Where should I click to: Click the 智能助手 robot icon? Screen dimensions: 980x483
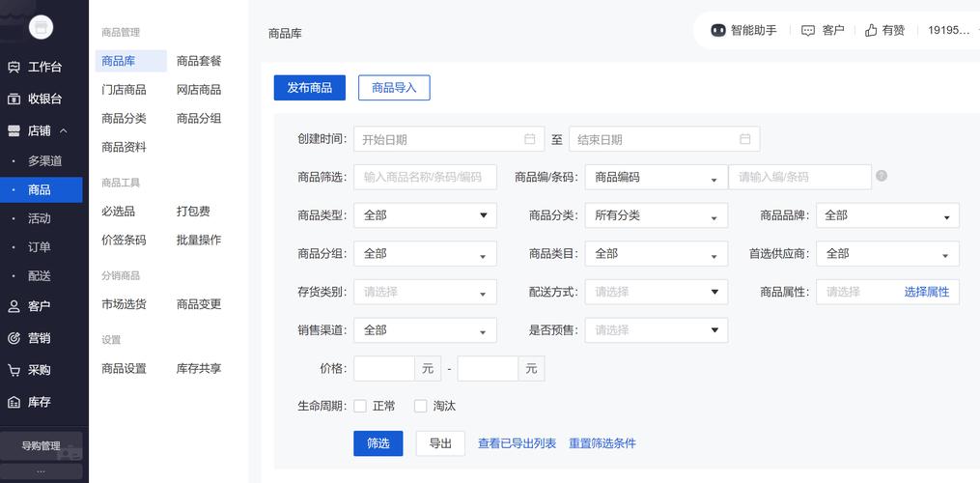point(718,30)
